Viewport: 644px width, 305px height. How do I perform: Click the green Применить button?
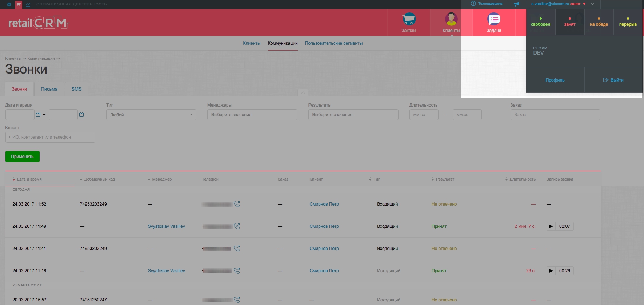point(23,157)
